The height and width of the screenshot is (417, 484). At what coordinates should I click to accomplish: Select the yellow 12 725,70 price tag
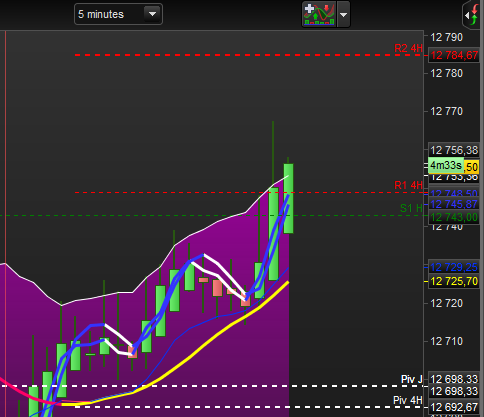[454, 281]
